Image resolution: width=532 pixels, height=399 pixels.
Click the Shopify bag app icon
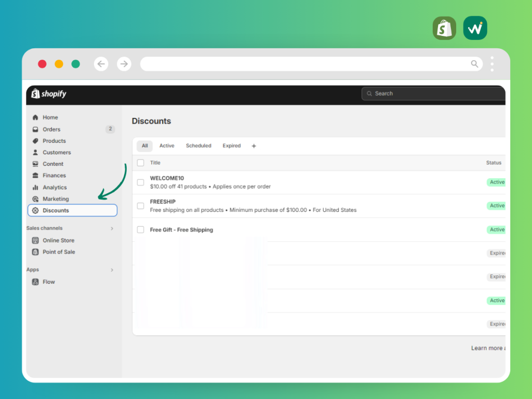pos(445,28)
